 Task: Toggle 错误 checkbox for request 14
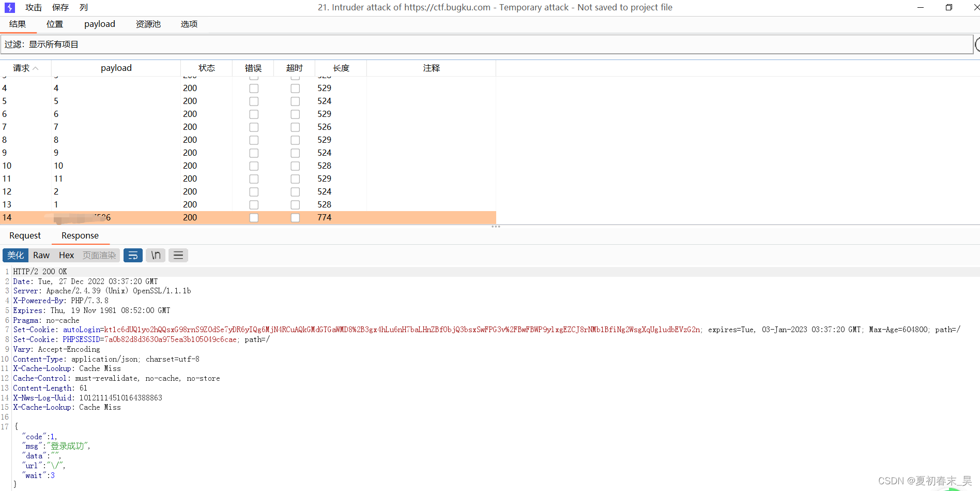point(254,218)
